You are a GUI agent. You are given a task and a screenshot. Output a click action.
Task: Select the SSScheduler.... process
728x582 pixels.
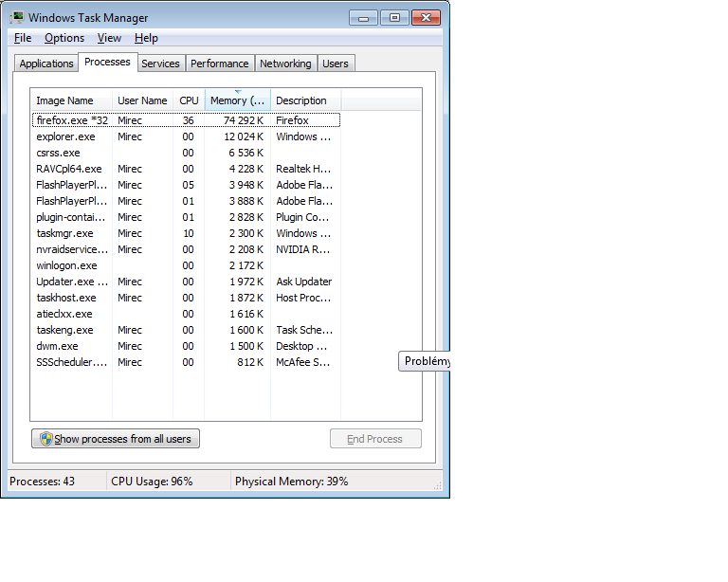click(186, 362)
